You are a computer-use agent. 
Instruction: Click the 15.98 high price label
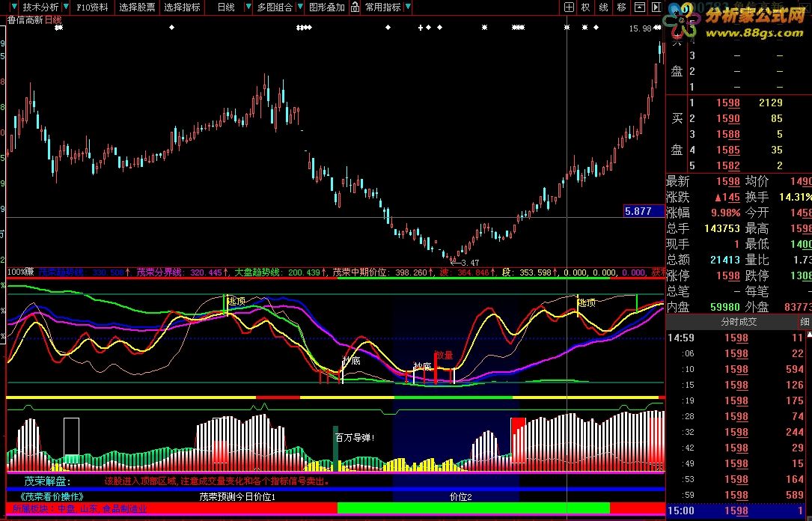coord(640,28)
